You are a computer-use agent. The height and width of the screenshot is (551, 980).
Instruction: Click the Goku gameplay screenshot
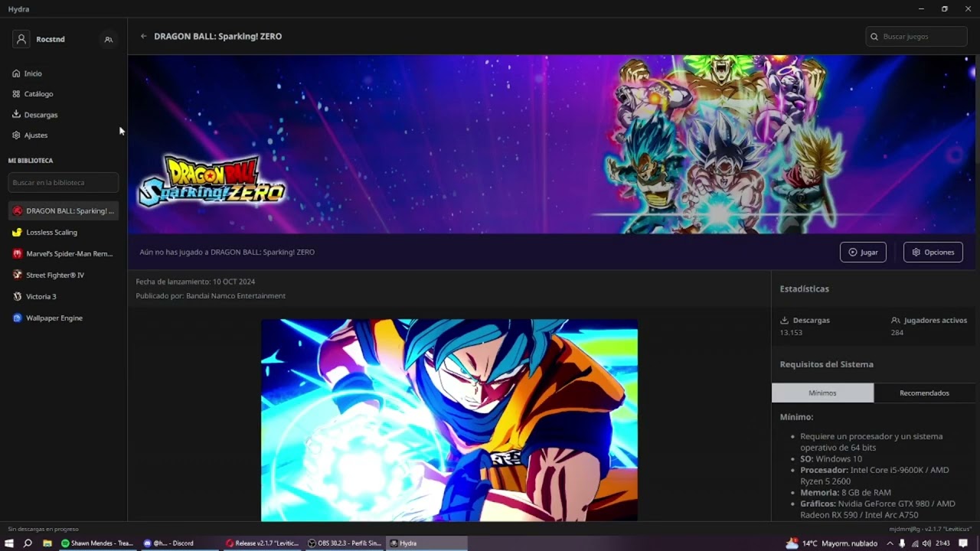449,420
